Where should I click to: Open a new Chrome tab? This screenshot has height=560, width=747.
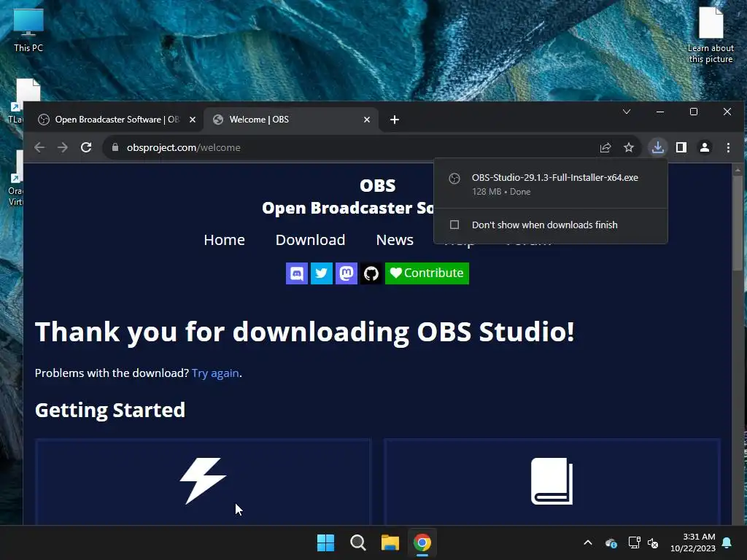[395, 120]
